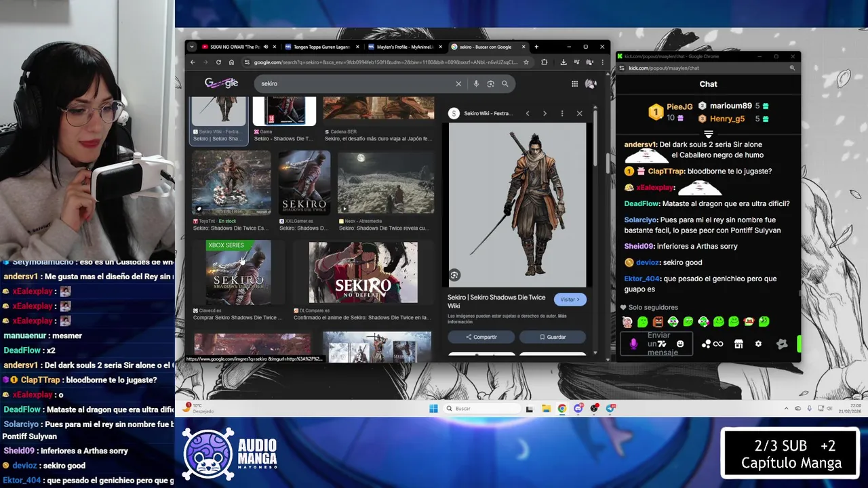Screen dimensions: 868x488
Task: Click the taskbar Buscar search box
Action: click(x=483, y=408)
